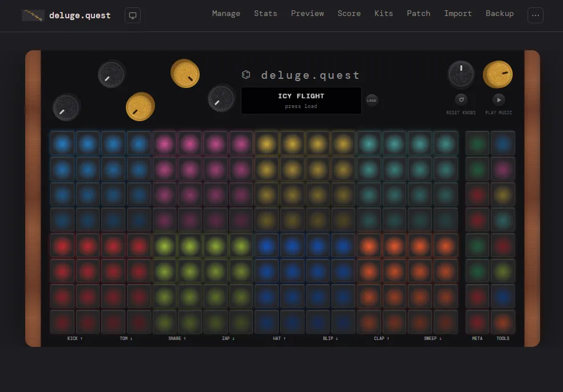
Task: Tap the top green pad in META column
Action: pos(477,143)
